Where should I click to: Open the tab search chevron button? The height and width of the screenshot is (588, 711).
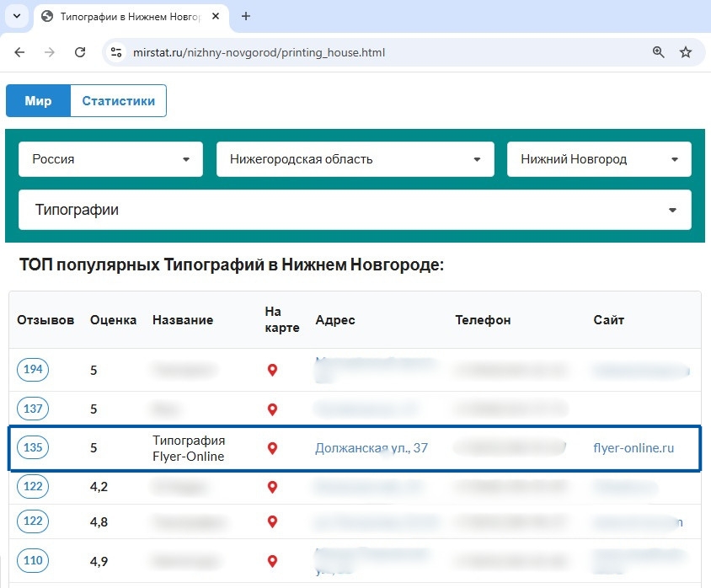click(x=17, y=16)
